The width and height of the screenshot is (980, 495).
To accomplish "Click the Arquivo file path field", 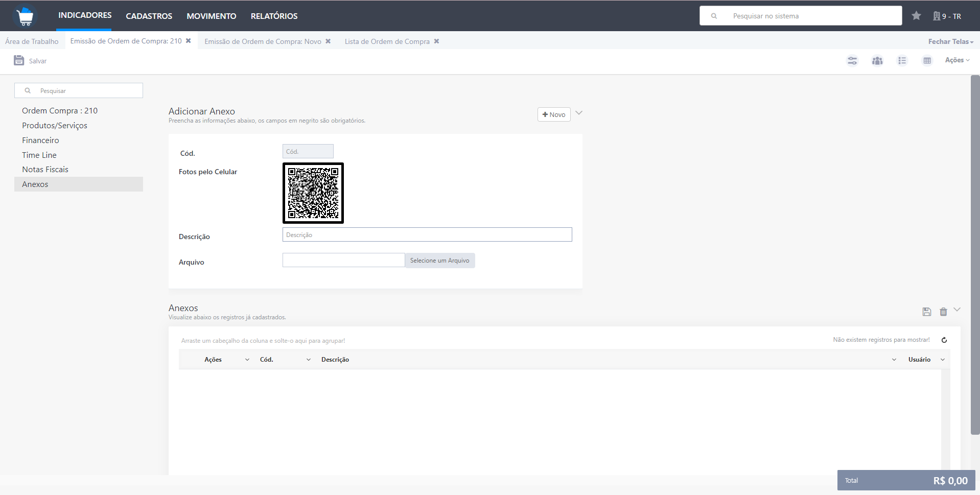I will pyautogui.click(x=344, y=260).
